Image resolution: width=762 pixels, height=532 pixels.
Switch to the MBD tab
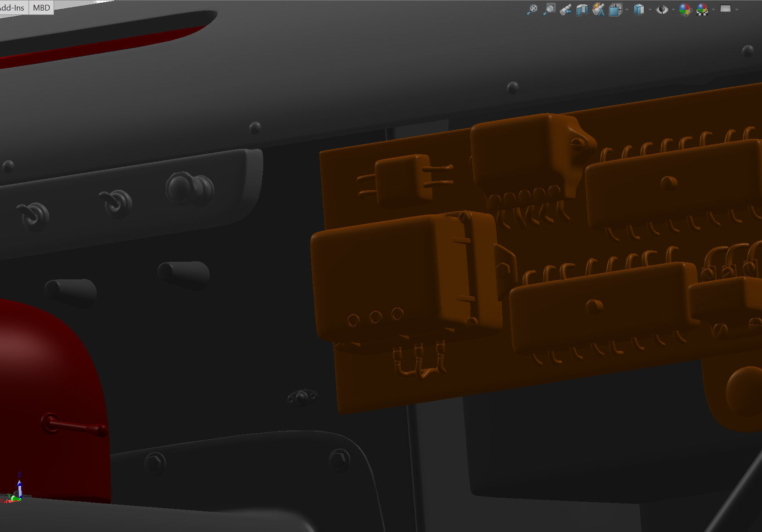pos(41,7)
